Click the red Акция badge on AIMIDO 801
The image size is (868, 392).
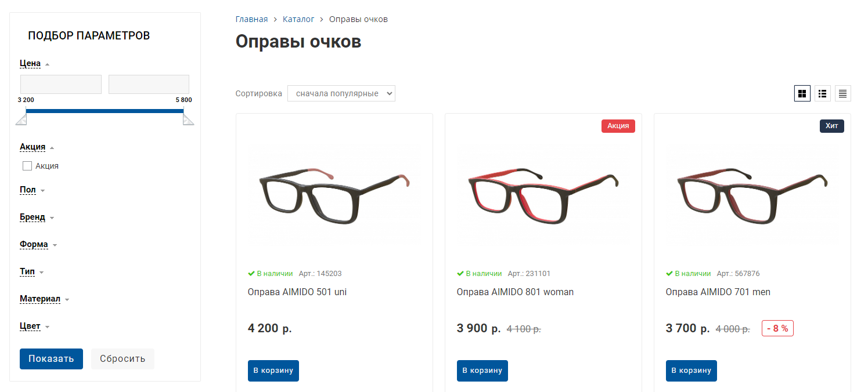[x=618, y=126]
